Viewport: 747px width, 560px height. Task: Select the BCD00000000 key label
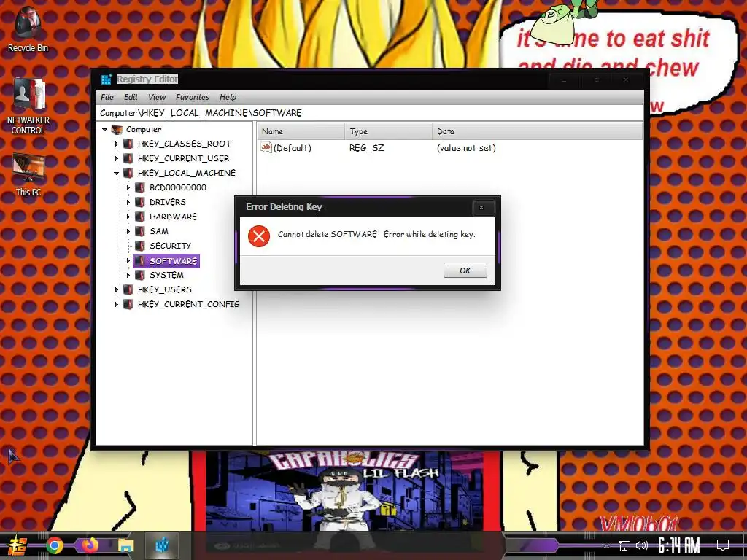[x=178, y=187]
